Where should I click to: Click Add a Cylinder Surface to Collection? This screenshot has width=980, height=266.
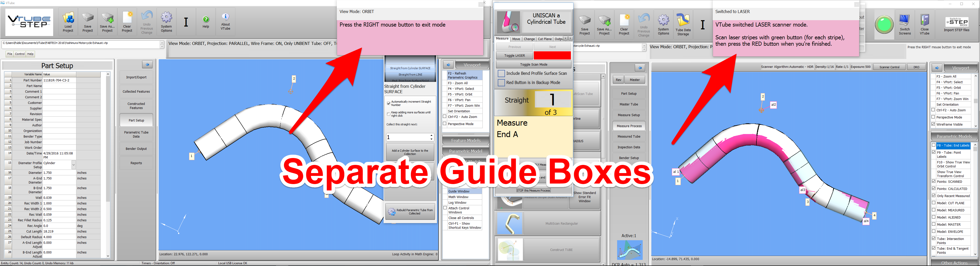410,152
